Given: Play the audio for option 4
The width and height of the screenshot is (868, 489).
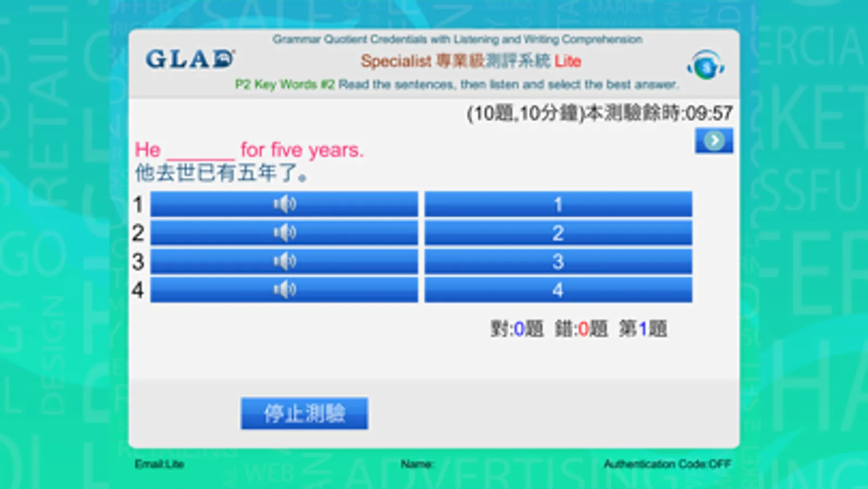Looking at the screenshot, I should point(284,290).
